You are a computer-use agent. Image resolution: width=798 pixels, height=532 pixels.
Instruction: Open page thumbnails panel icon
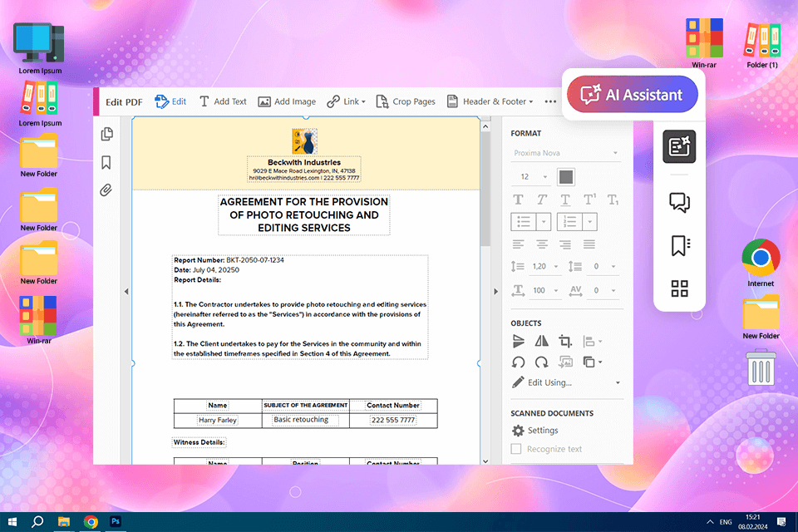[107, 134]
